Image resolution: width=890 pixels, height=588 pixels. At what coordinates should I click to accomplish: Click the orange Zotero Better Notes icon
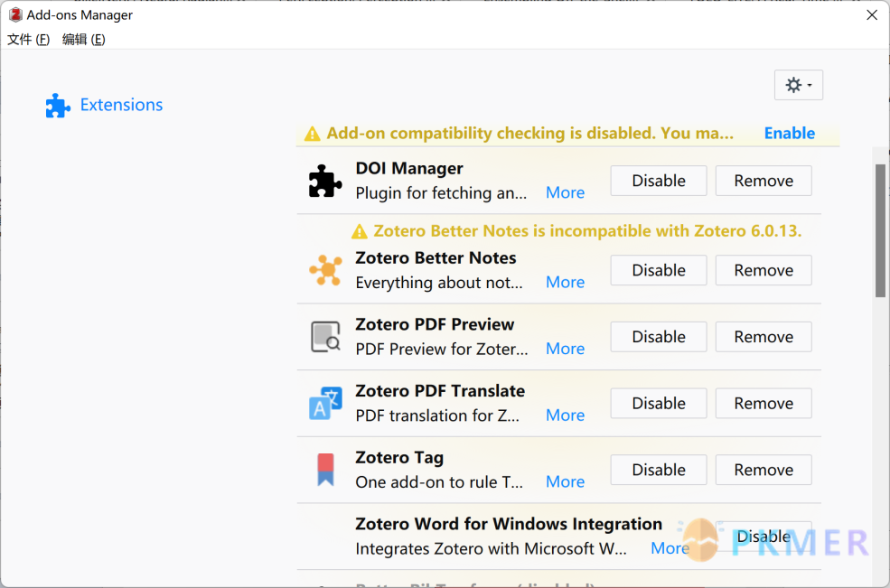pyautogui.click(x=325, y=270)
